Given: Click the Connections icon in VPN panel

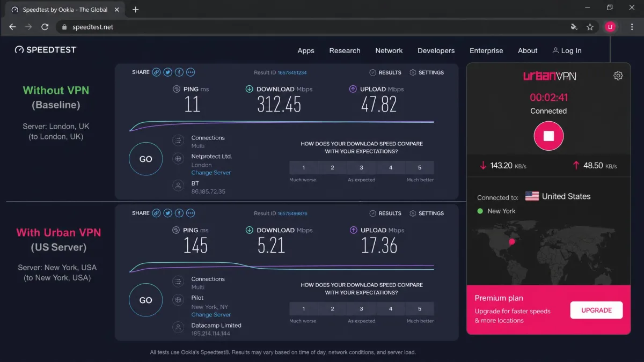Looking at the screenshot, I should pyautogui.click(x=178, y=282).
